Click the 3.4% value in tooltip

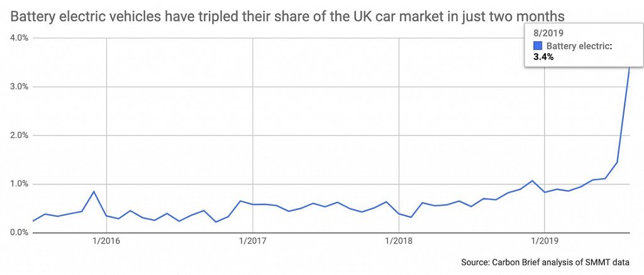tap(543, 57)
